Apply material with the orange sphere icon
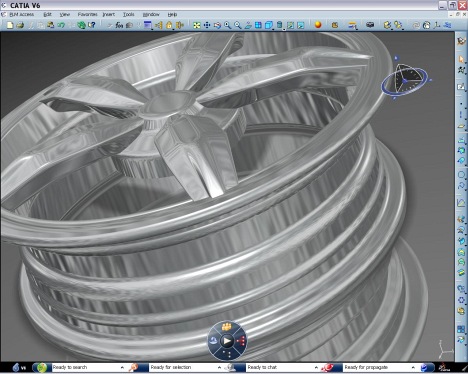 318,25
